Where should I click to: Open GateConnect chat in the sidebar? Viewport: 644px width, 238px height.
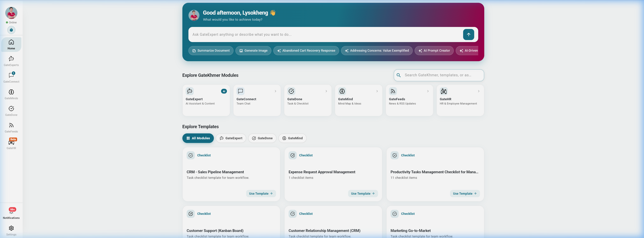click(x=11, y=78)
